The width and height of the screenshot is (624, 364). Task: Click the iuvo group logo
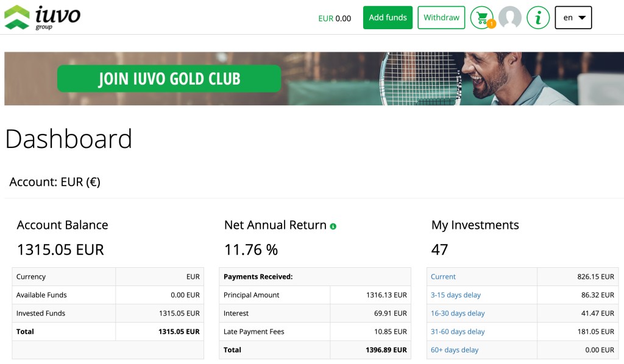pyautogui.click(x=43, y=17)
